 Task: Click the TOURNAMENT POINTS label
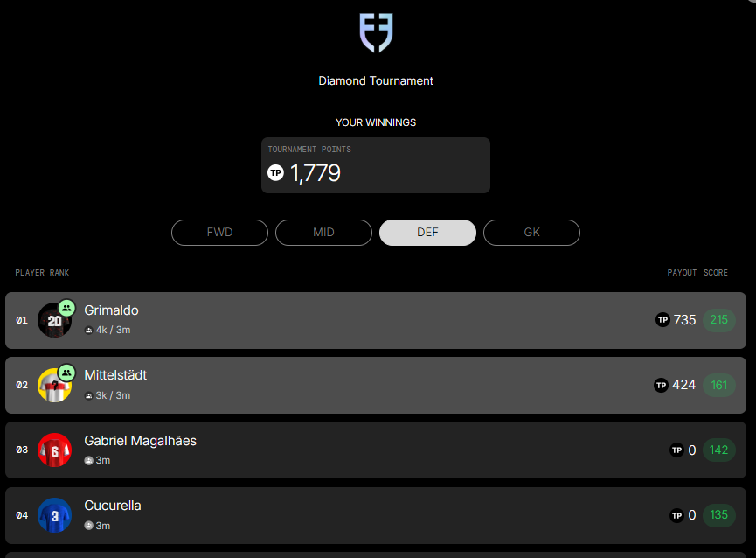pyautogui.click(x=309, y=150)
